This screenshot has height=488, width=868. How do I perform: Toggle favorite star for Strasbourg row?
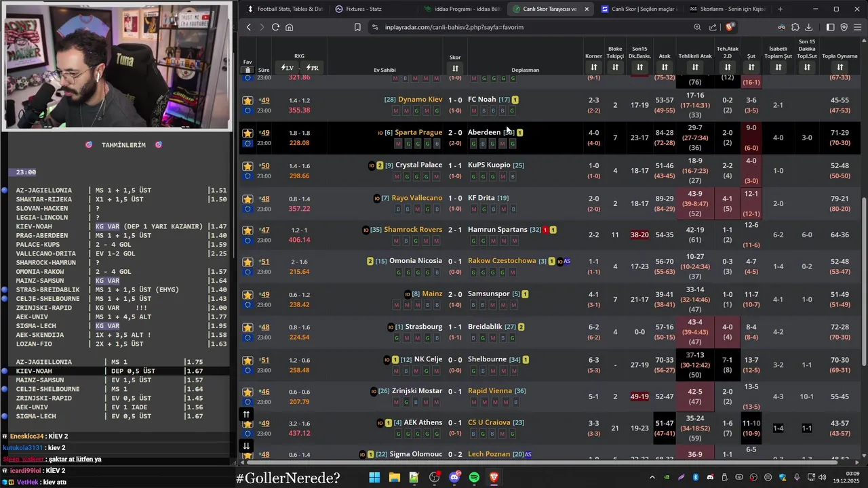(x=248, y=327)
